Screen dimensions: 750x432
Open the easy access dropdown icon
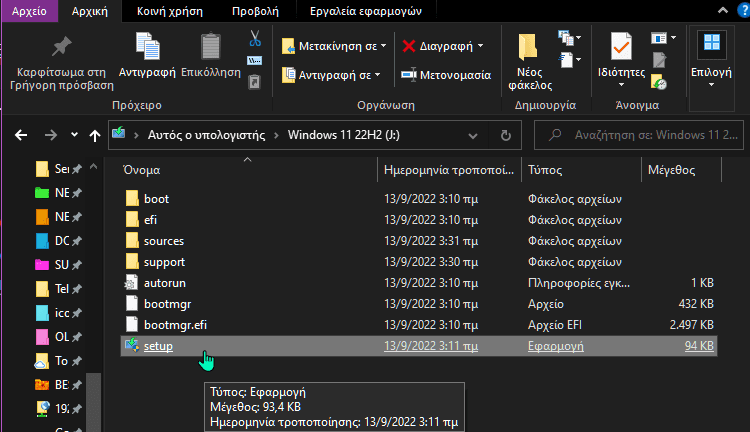pyautogui.click(x=569, y=60)
